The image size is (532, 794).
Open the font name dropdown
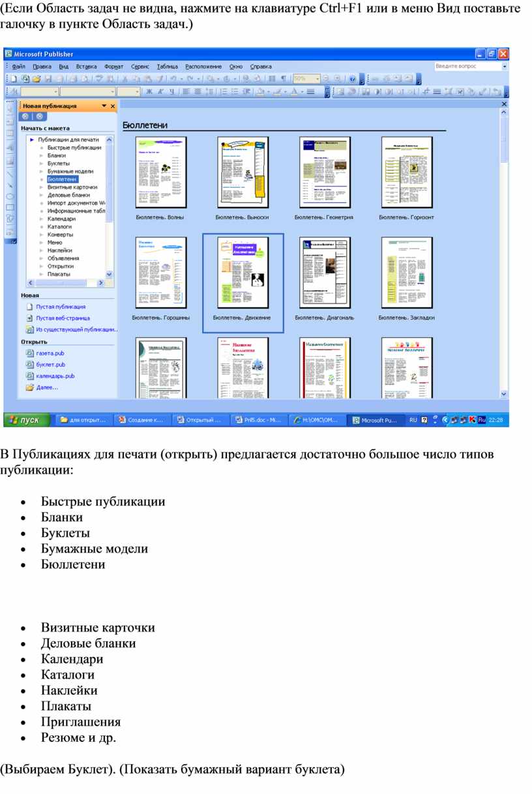point(112,92)
